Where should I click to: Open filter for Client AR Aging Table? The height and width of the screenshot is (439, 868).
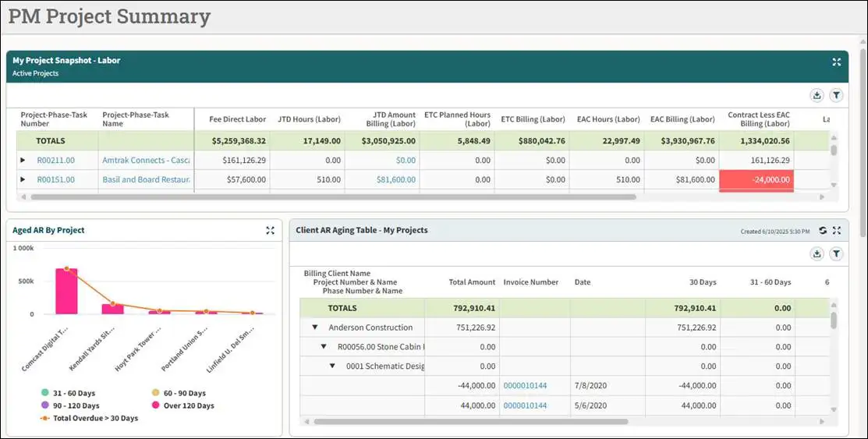coord(836,253)
